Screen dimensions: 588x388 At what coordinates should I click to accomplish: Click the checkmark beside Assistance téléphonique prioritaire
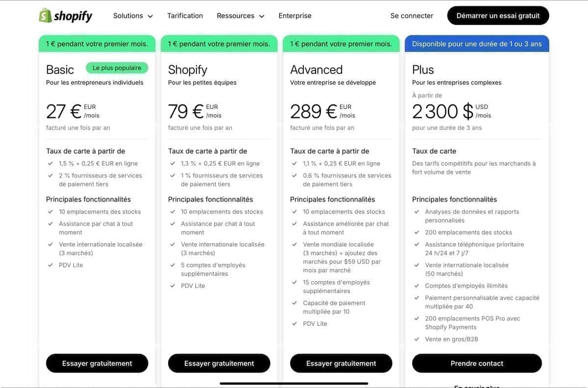tap(417, 244)
